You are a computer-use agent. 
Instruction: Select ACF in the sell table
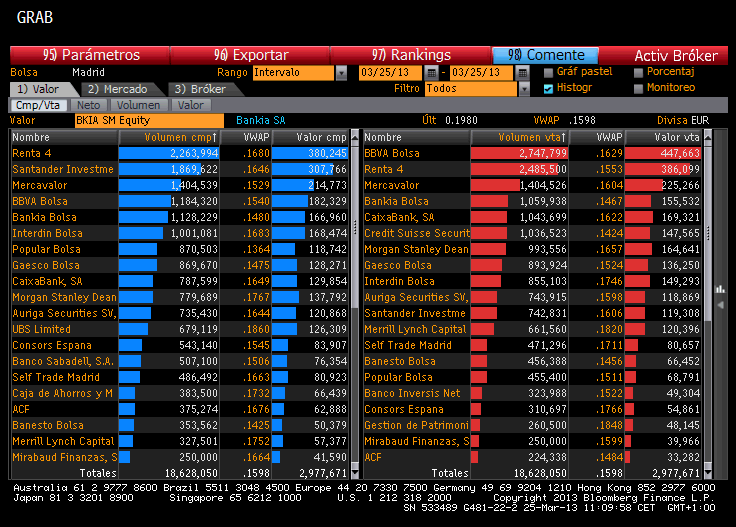pyautogui.click(x=532, y=457)
